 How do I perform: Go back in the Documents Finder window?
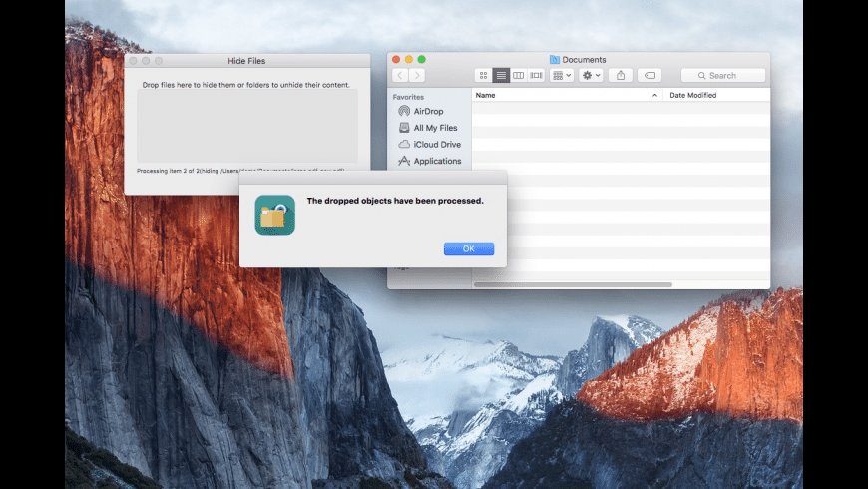(400, 75)
